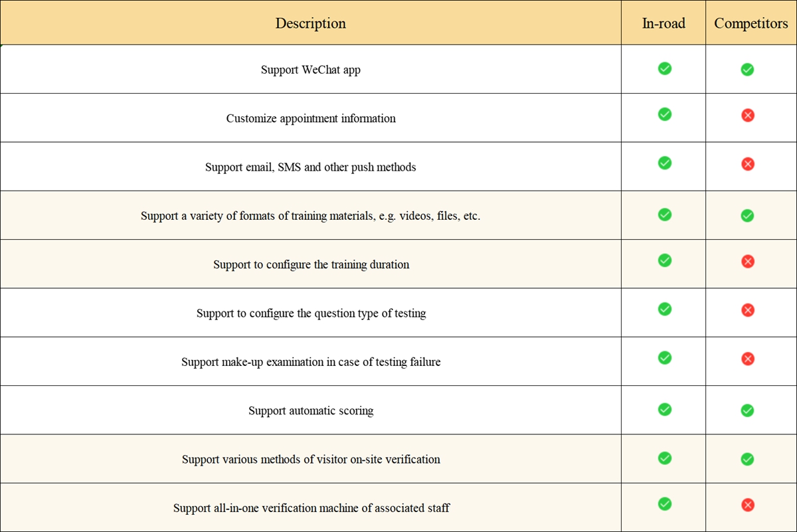This screenshot has height=532, width=797.
Task: Click the Competitors red cross for all-in-one machine
Action: point(747,505)
